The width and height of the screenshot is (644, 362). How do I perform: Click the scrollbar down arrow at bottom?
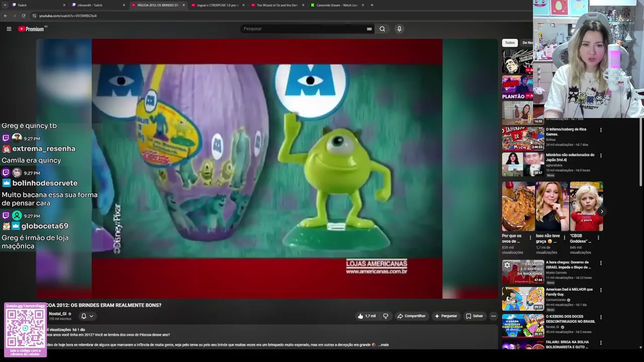(x=640, y=347)
